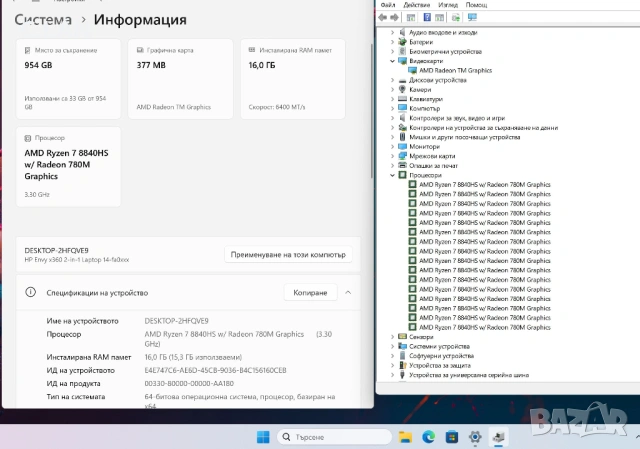640x449 pixels.
Task: Click the graphics card icon on Графична карта card
Action: pos(140,50)
